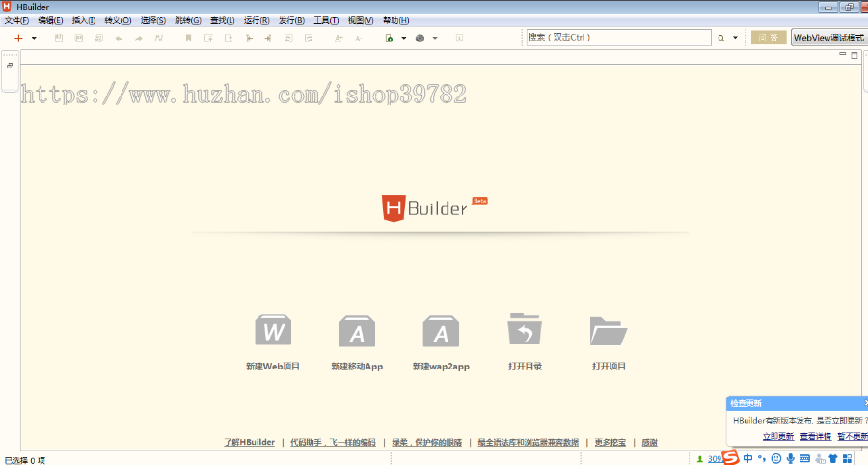
Task: Open the 跳转(G) menu
Action: 188,20
